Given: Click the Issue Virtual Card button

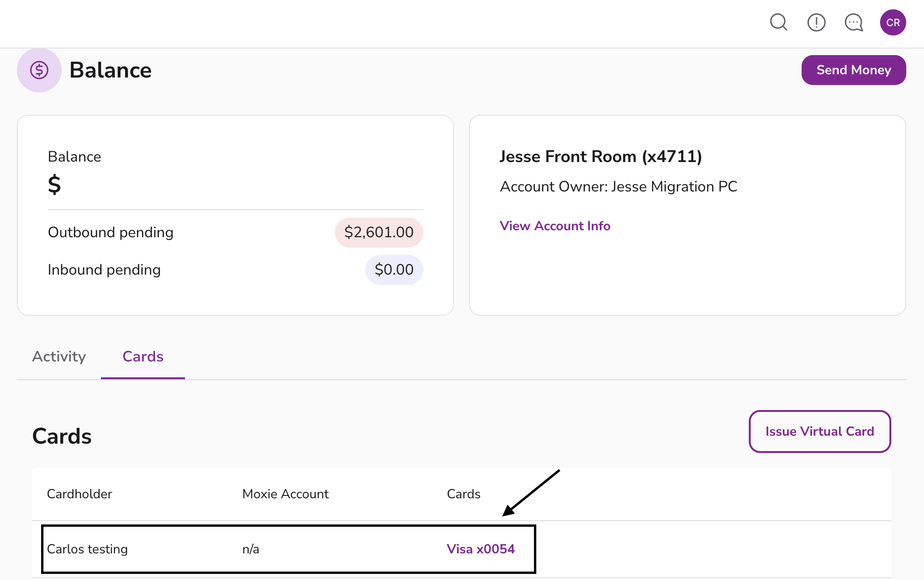Looking at the screenshot, I should pos(819,431).
